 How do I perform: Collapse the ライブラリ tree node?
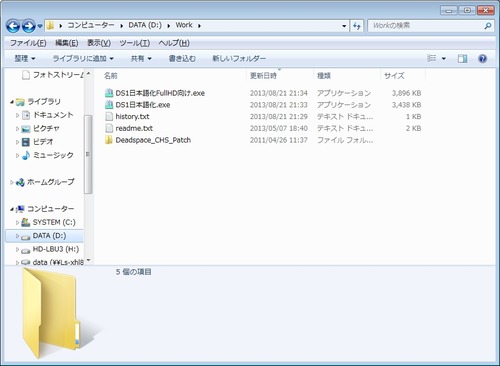12,102
